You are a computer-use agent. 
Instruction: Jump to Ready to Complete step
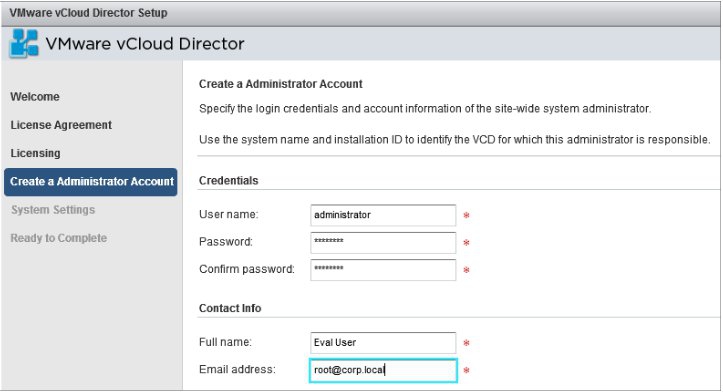[x=59, y=238]
